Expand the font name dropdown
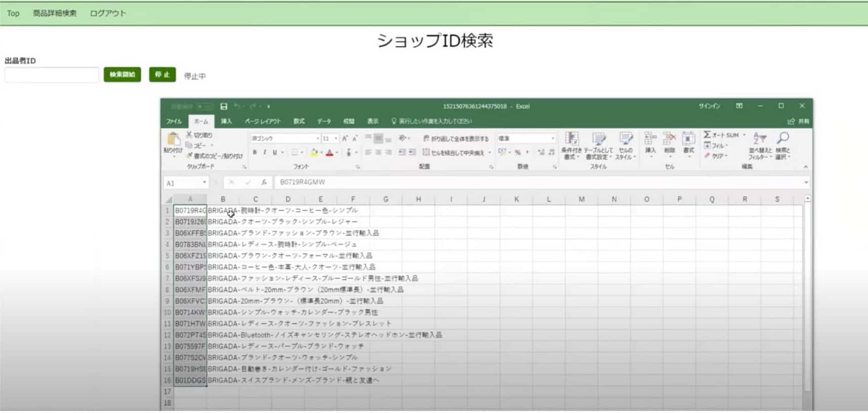 tap(318, 139)
